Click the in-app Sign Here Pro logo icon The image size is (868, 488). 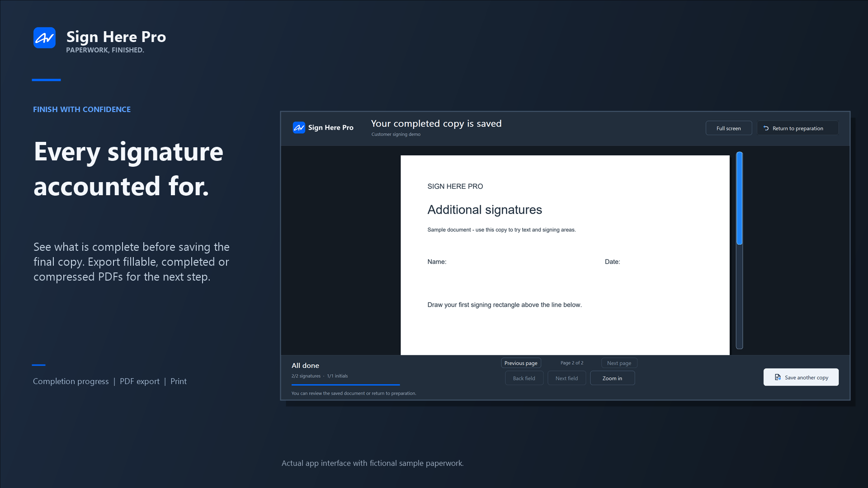click(x=299, y=128)
